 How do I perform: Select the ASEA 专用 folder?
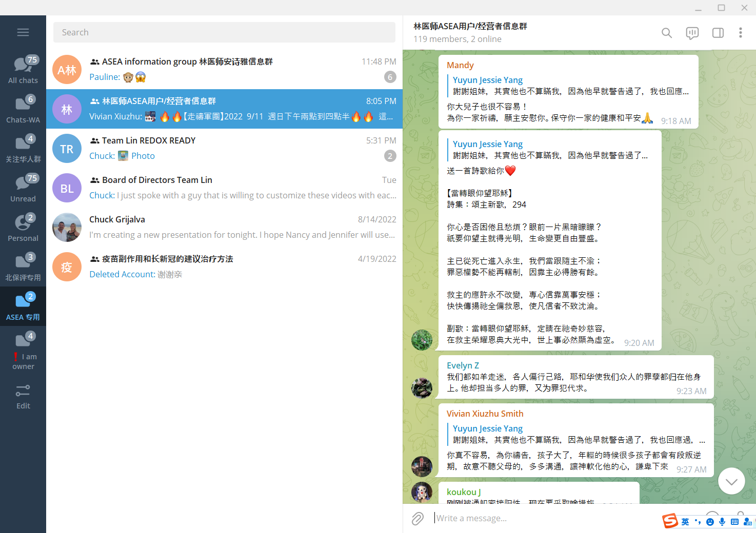[23, 306]
